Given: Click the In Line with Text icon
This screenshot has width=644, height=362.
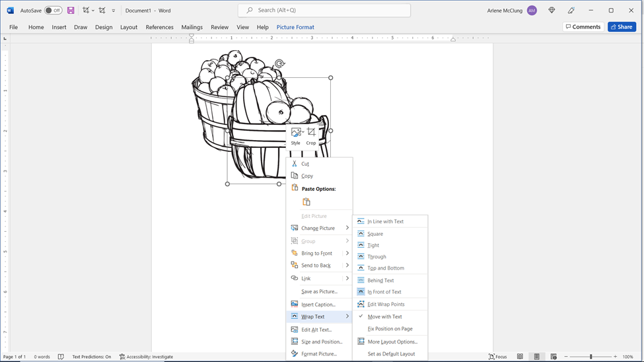Looking at the screenshot, I should (x=361, y=221).
